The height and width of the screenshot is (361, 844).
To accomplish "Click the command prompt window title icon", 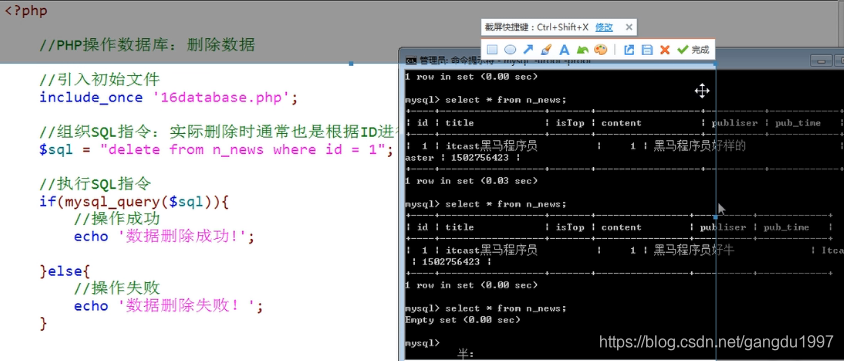I will [411, 60].
